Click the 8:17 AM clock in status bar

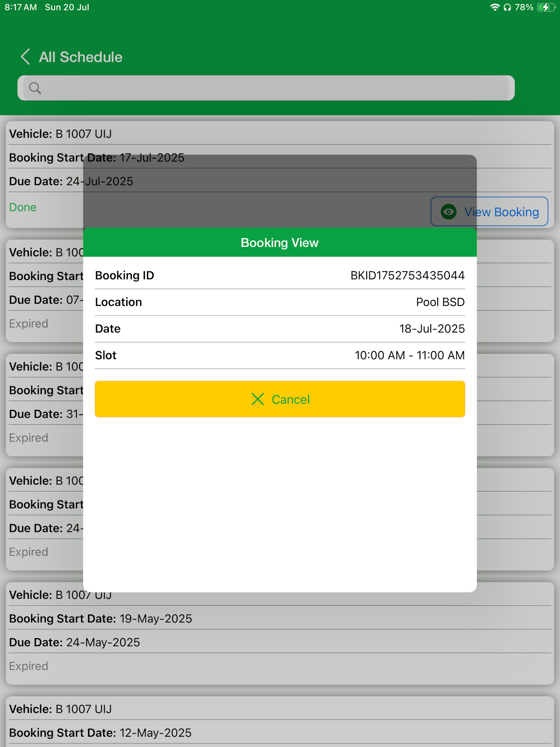[x=21, y=7]
